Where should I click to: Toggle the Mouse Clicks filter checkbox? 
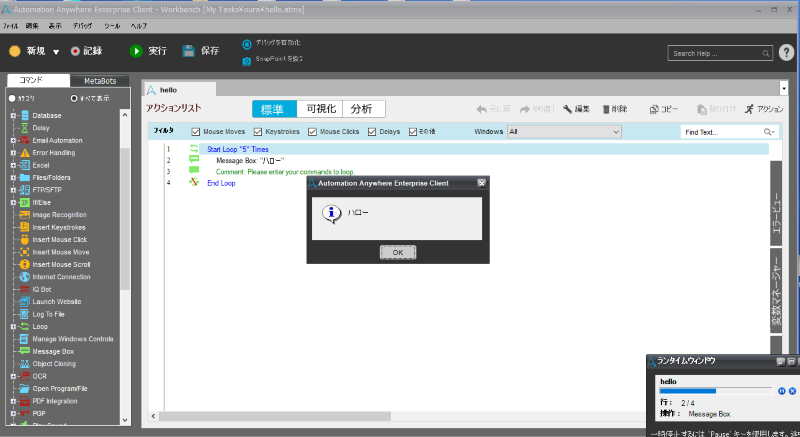[312, 132]
